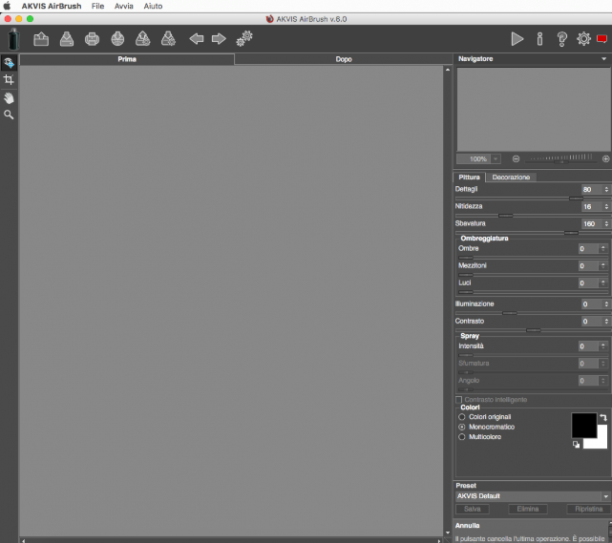
Task: Adjust the Sbavatura value stepper
Action: pos(606,224)
